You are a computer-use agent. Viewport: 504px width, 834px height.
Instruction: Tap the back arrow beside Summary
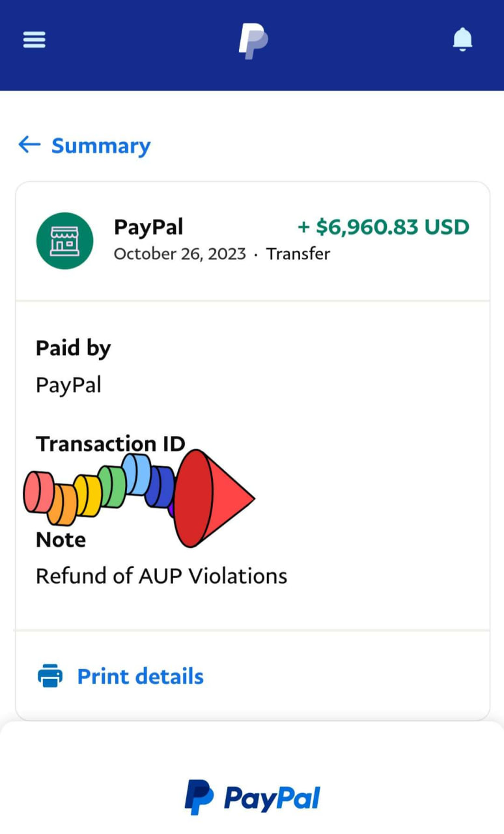tap(29, 145)
